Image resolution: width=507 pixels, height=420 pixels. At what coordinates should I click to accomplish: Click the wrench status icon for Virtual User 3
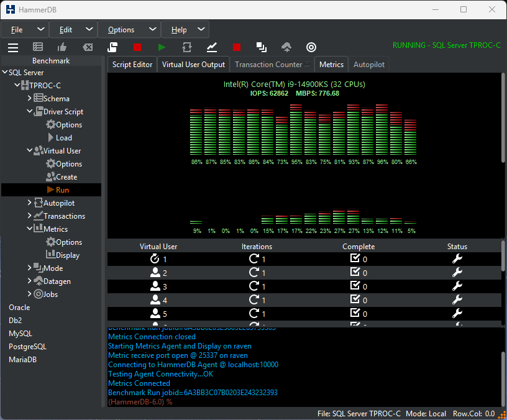coord(457,286)
